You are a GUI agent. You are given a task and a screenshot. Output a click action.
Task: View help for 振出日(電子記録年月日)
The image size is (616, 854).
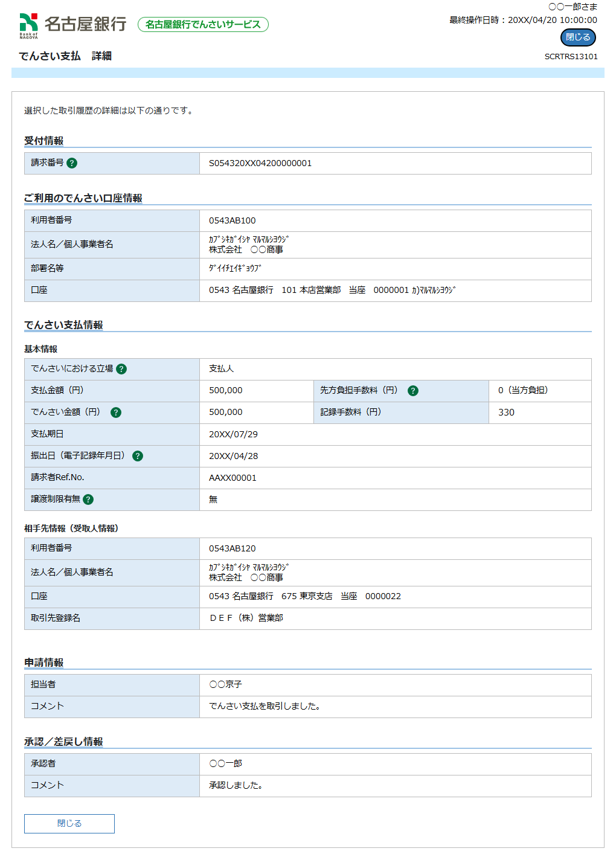[138, 456]
